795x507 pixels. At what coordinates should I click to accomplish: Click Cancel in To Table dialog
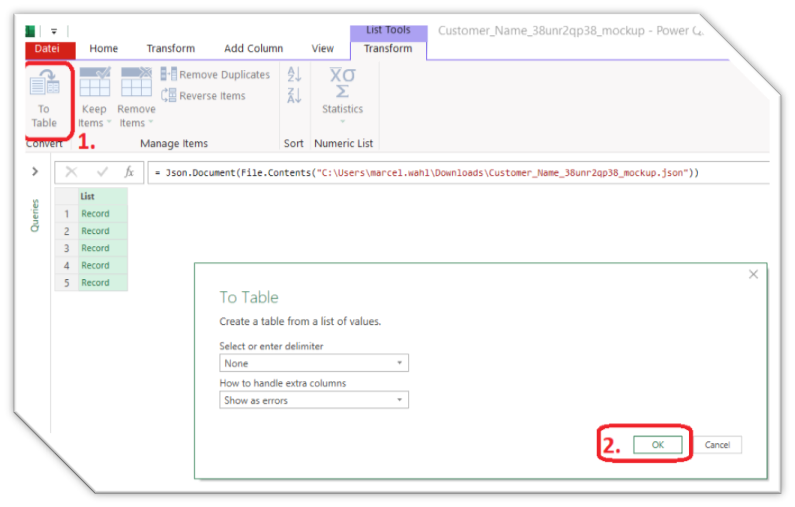point(717,444)
